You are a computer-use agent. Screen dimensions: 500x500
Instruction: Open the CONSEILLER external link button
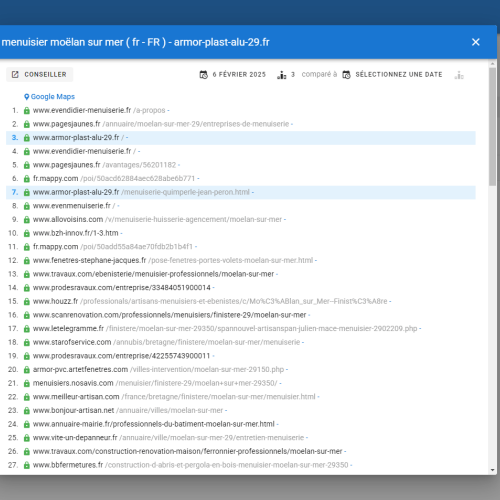click(x=39, y=74)
